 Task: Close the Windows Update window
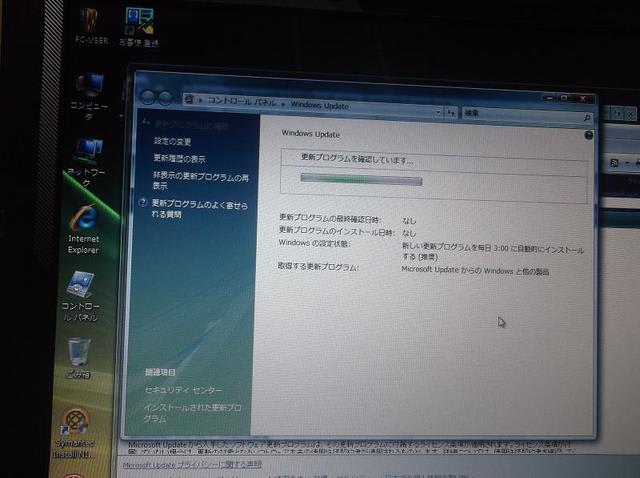pos(582,99)
